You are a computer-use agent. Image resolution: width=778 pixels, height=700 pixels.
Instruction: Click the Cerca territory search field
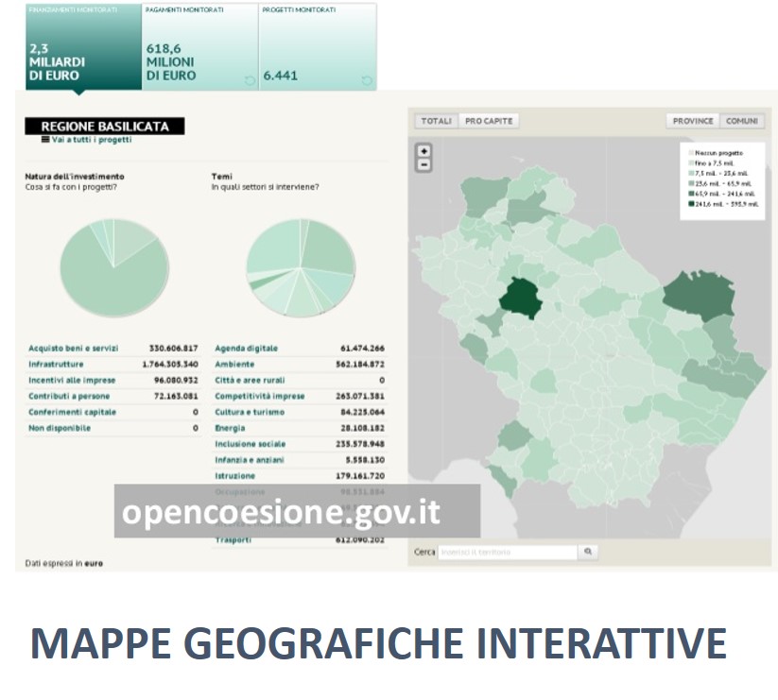click(507, 552)
